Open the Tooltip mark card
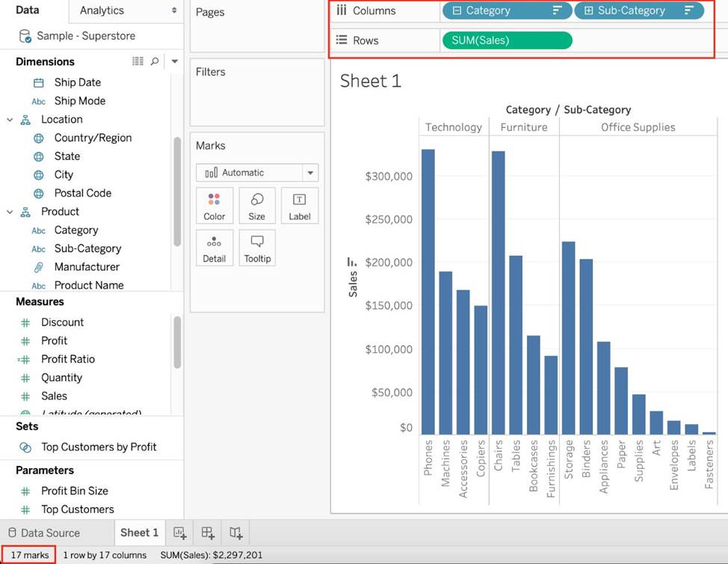 pyautogui.click(x=256, y=248)
